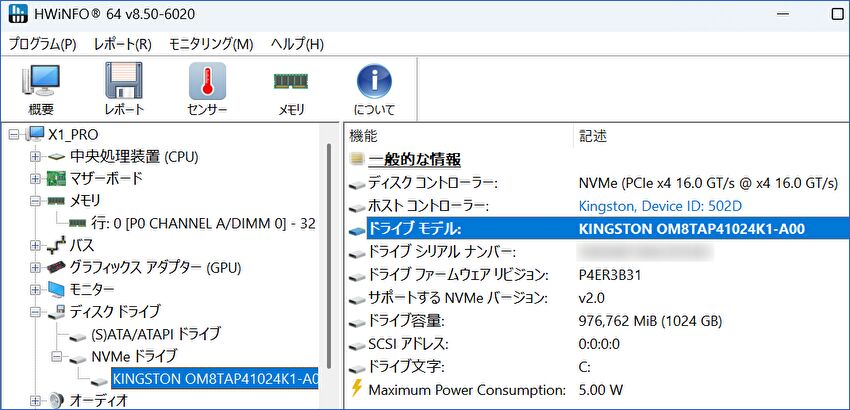Click the v2.0 NVMe version value

pyautogui.click(x=592, y=298)
